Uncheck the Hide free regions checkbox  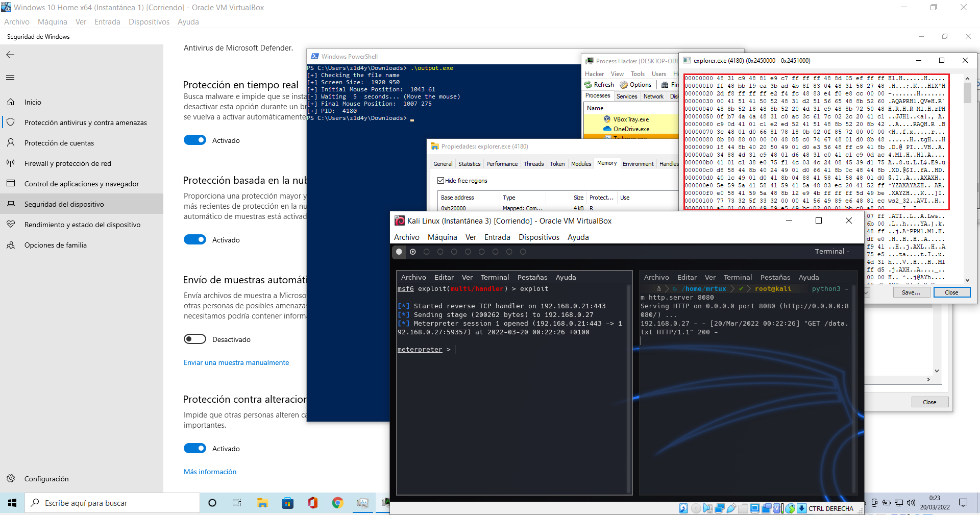coord(440,181)
